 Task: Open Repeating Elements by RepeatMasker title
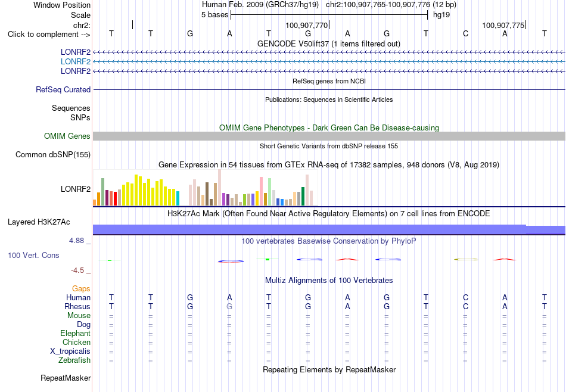[329, 369]
